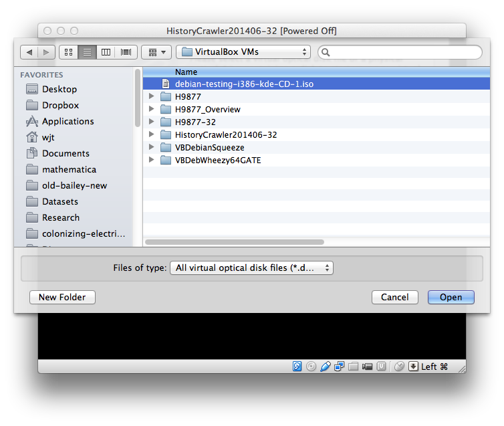Expand the H9877 folder disclosure triangle
The image size is (504, 426).
152,97
